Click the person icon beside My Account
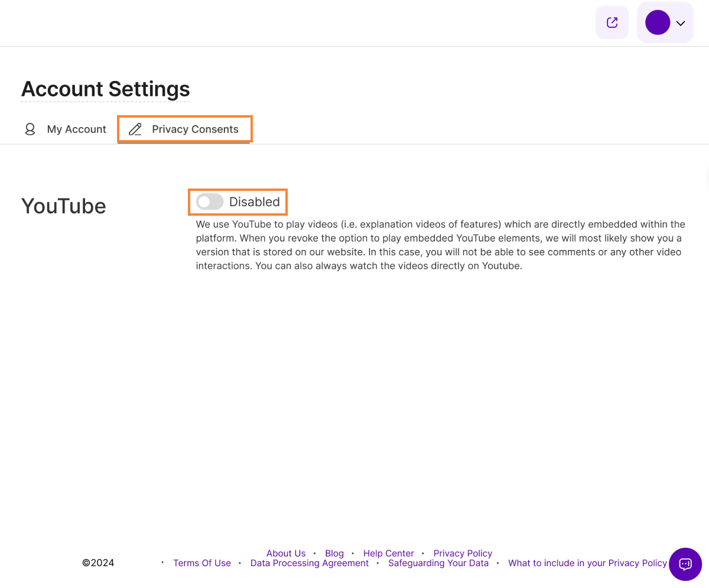This screenshot has width=709, height=588. [30, 129]
